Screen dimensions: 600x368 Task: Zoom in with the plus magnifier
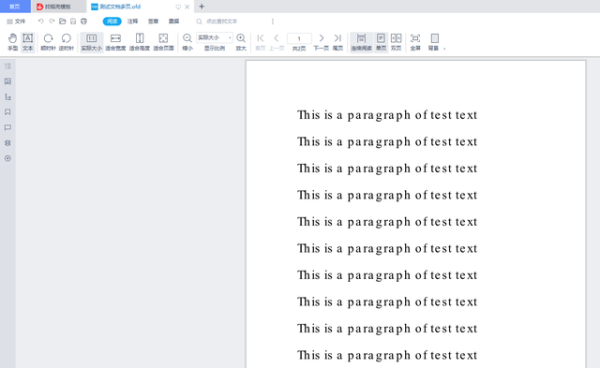point(241,42)
